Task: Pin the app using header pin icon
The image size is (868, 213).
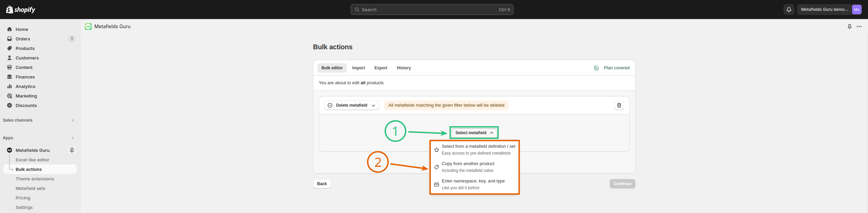Action: point(850,26)
